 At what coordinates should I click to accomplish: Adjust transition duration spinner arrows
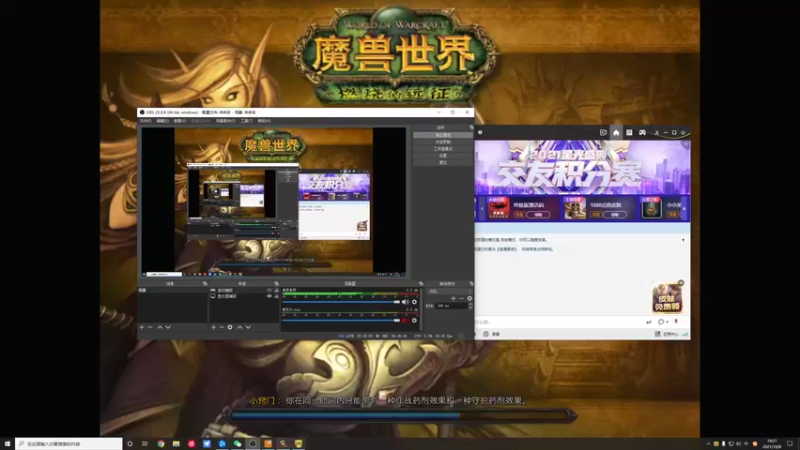pyautogui.click(x=470, y=306)
